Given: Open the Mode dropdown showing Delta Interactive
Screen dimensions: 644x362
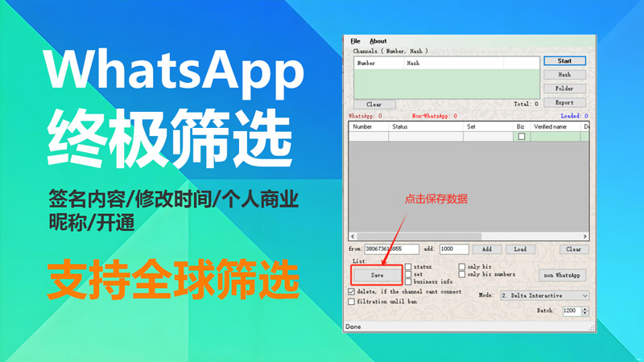Looking at the screenshot, I should 545,295.
